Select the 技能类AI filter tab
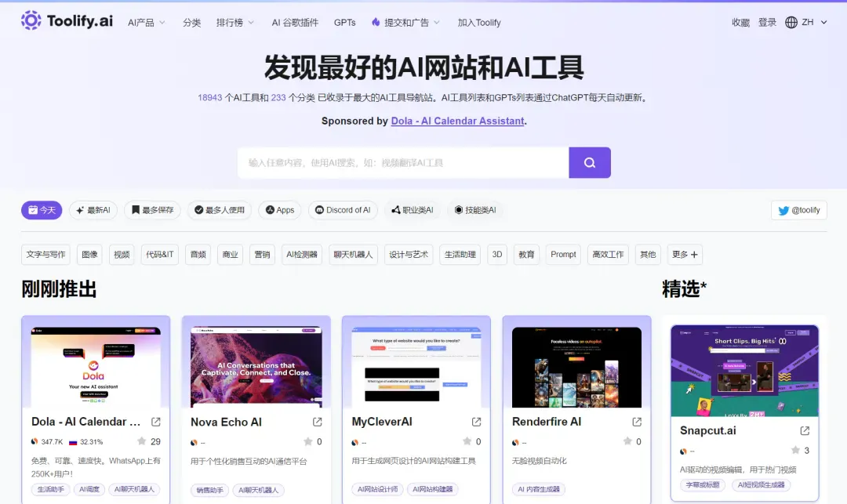This screenshot has width=847, height=504. click(x=474, y=210)
